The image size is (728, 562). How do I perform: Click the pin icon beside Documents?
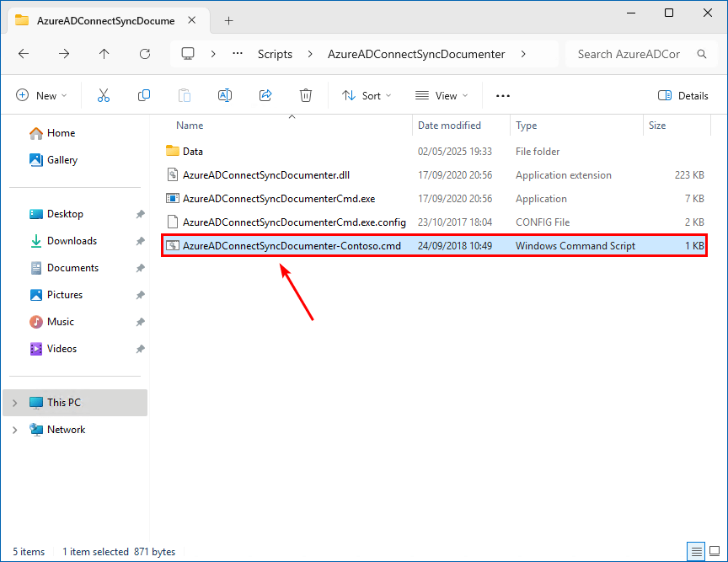140,268
